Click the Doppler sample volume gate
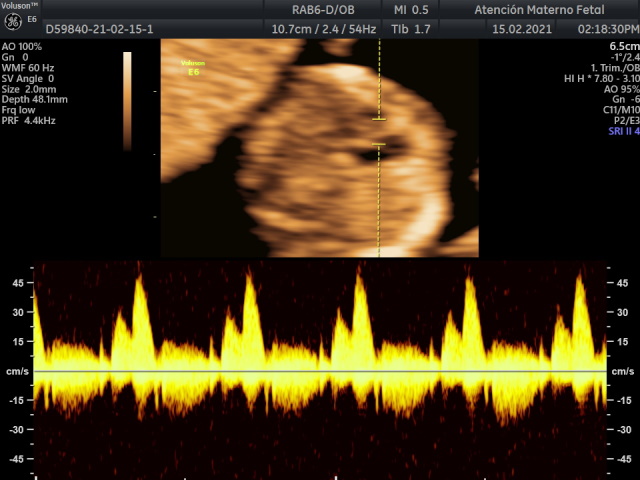Image resolution: width=640 pixels, height=480 pixels. [x=379, y=133]
